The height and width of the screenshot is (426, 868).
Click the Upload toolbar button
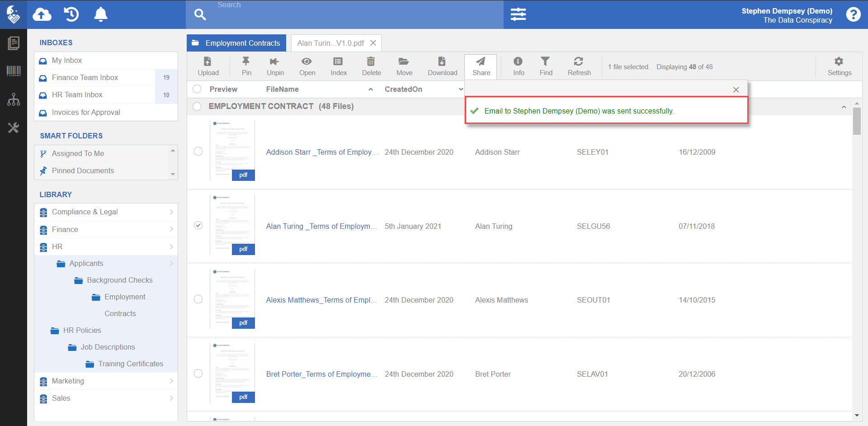[x=208, y=66]
